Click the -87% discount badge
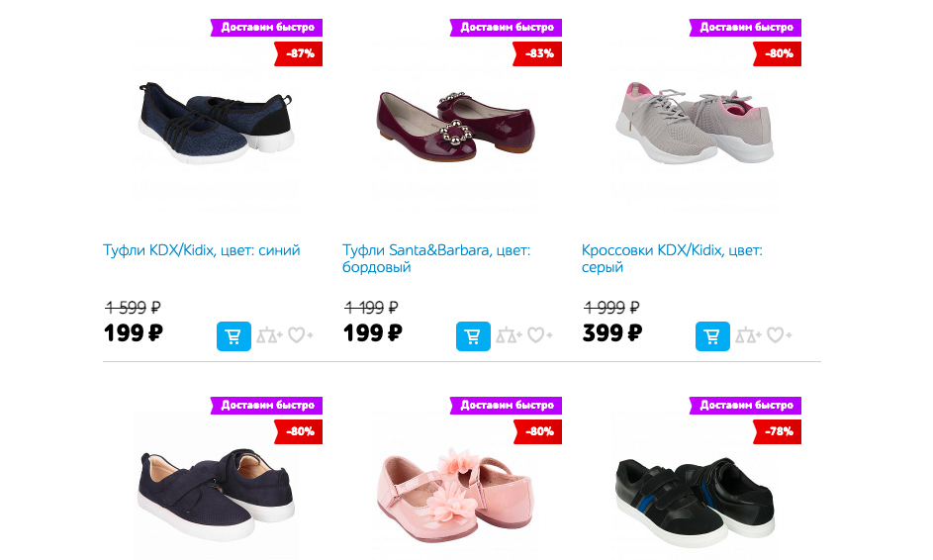Screen dimensions: 933x560 pyautogui.click(x=298, y=53)
